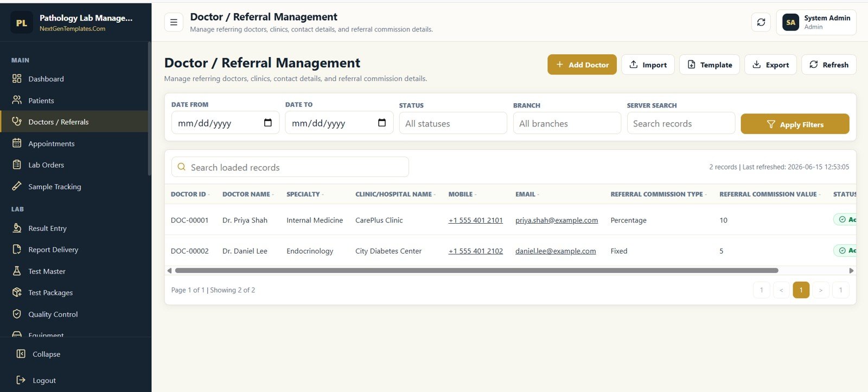Viewport: 868px width, 392px height.
Task: Click the SA avatar badge
Action: (x=790, y=22)
